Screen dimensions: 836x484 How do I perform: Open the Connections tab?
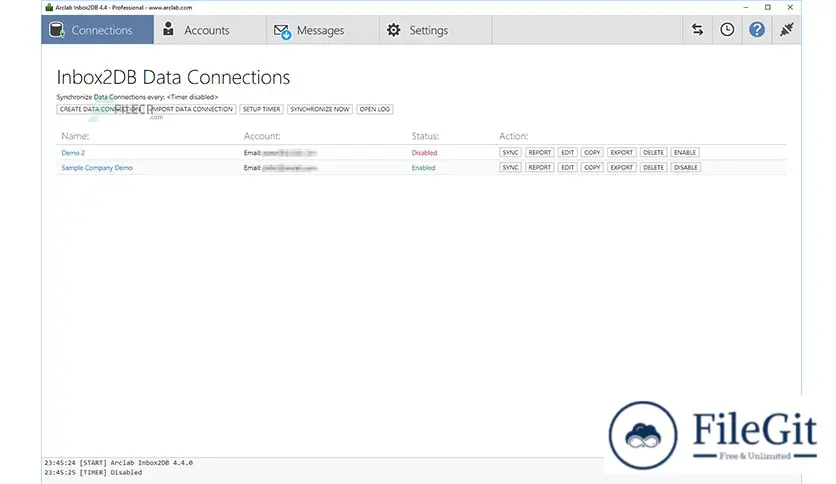[98, 30]
